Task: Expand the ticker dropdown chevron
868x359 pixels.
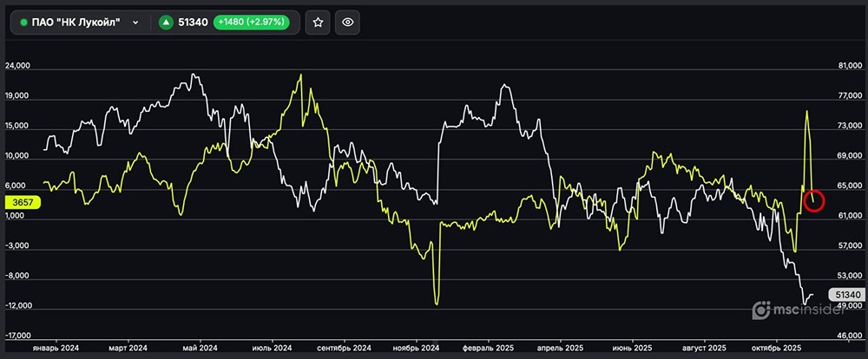Action: (x=135, y=23)
